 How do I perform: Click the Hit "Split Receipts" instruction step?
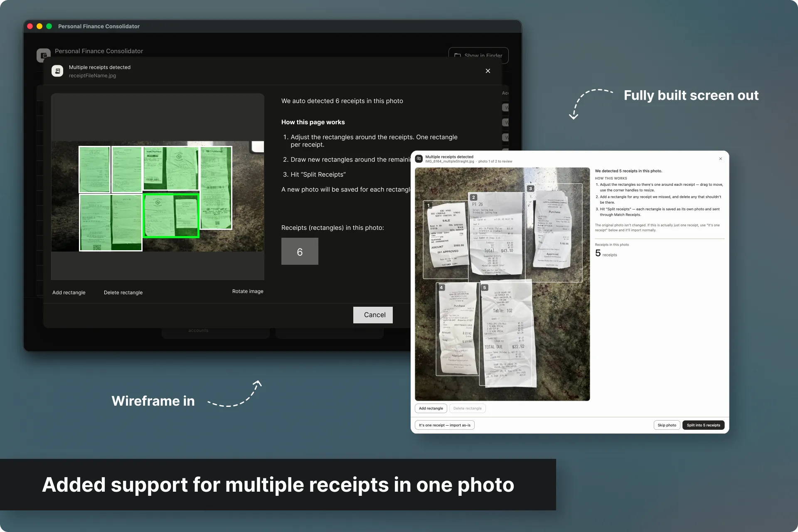click(314, 175)
